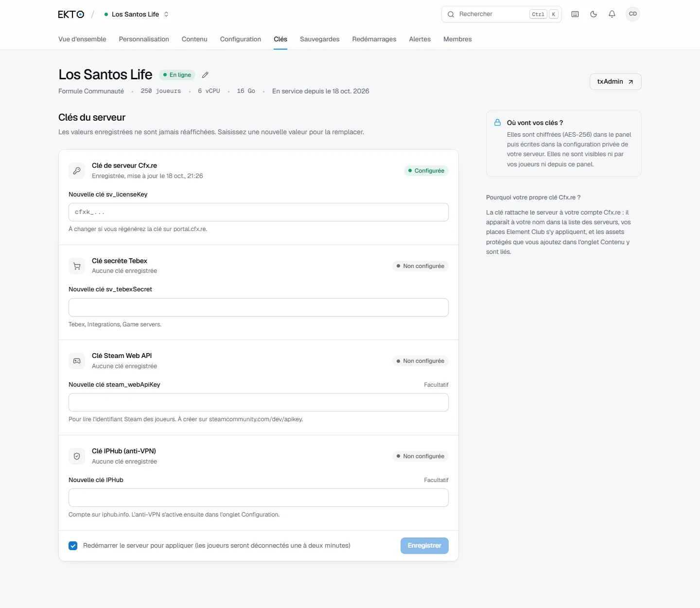Switch to Vue d'ensemble tab

pos(82,39)
